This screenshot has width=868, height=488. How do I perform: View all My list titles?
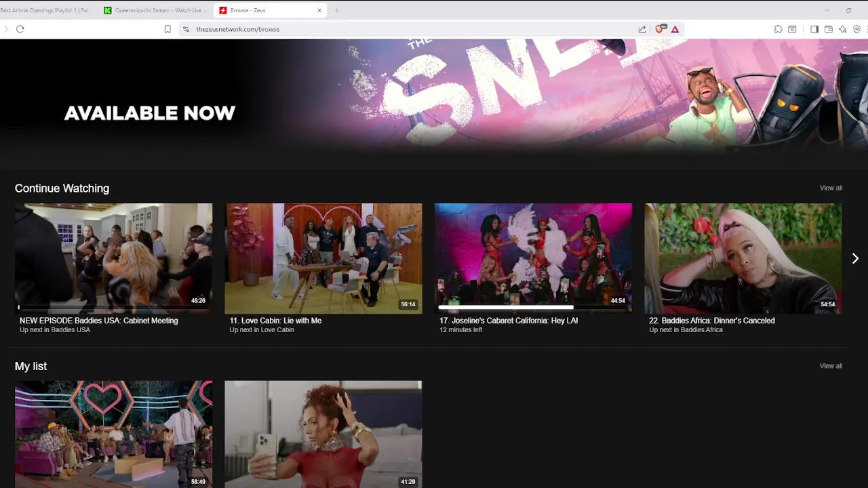[x=831, y=366]
